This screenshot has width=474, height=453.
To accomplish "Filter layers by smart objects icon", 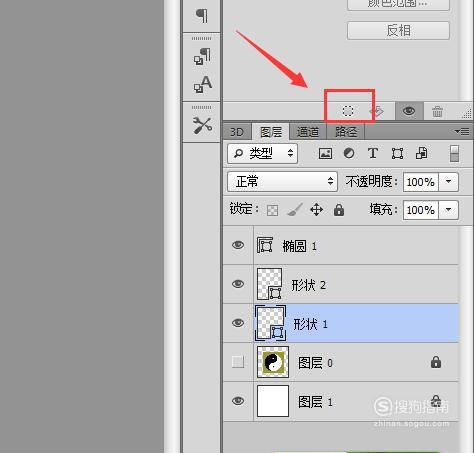I will [422, 153].
